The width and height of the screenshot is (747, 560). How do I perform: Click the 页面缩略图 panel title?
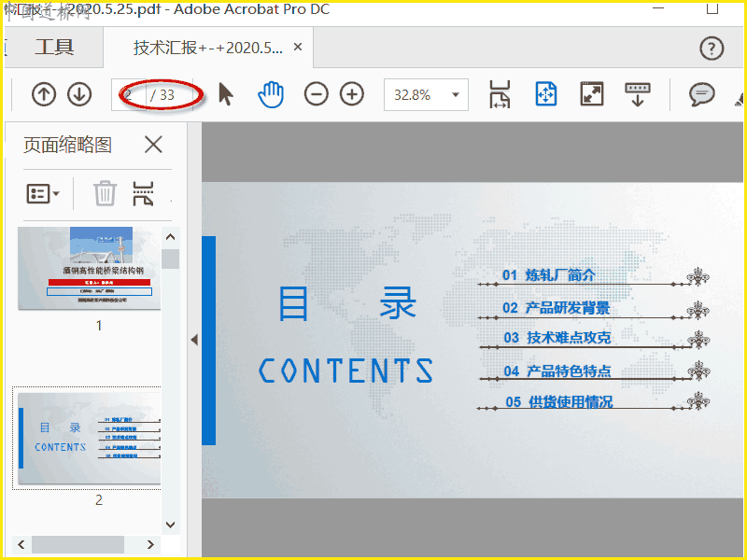pyautogui.click(x=67, y=145)
